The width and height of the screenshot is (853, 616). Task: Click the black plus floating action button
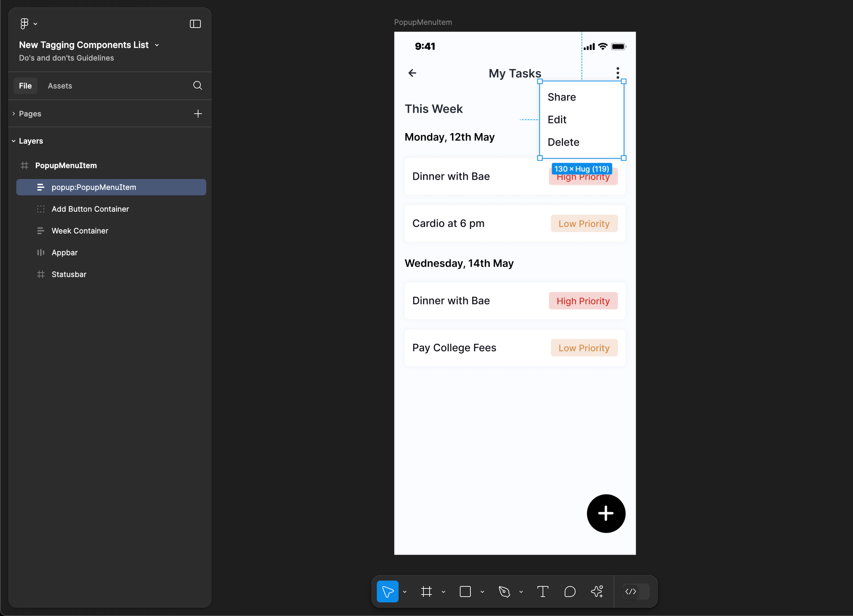click(x=606, y=513)
